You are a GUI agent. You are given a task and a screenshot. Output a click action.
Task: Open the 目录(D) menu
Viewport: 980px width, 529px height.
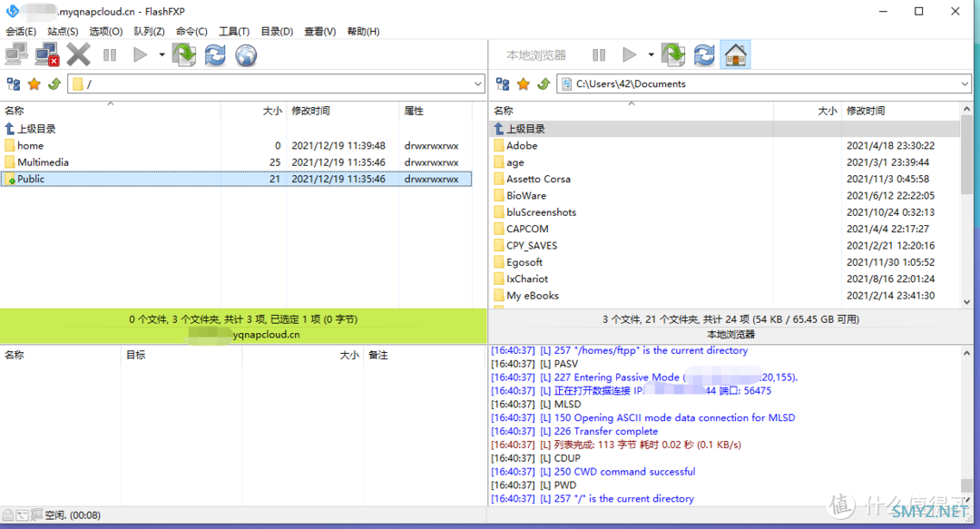click(277, 31)
